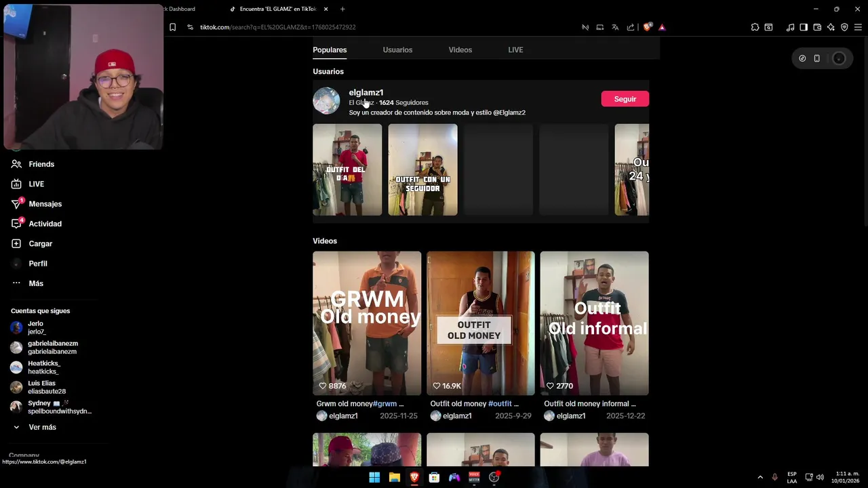Open Jerlo followed account
This screenshot has height=488, width=868.
pos(28,327)
